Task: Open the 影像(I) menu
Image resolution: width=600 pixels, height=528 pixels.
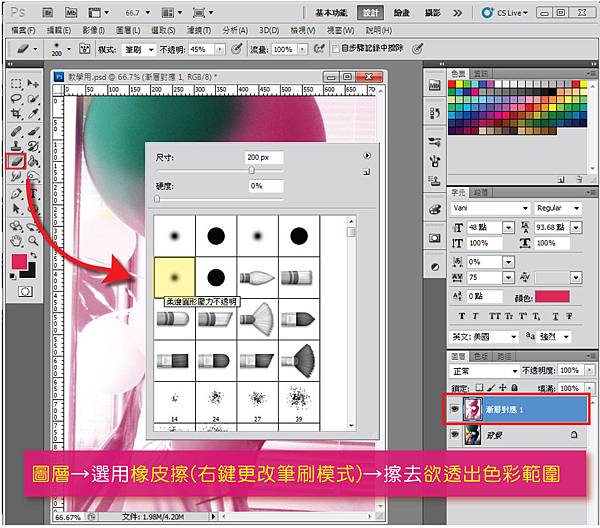Action: tap(93, 30)
